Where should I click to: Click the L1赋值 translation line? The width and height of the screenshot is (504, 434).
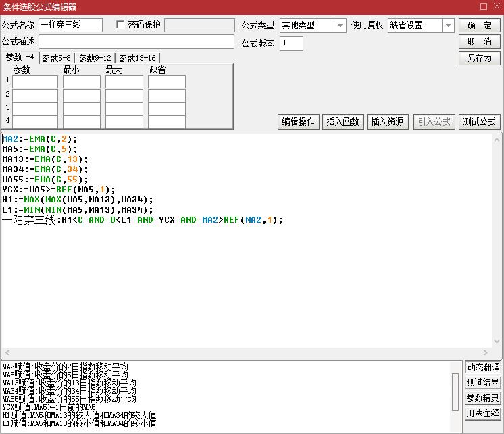click(x=79, y=424)
